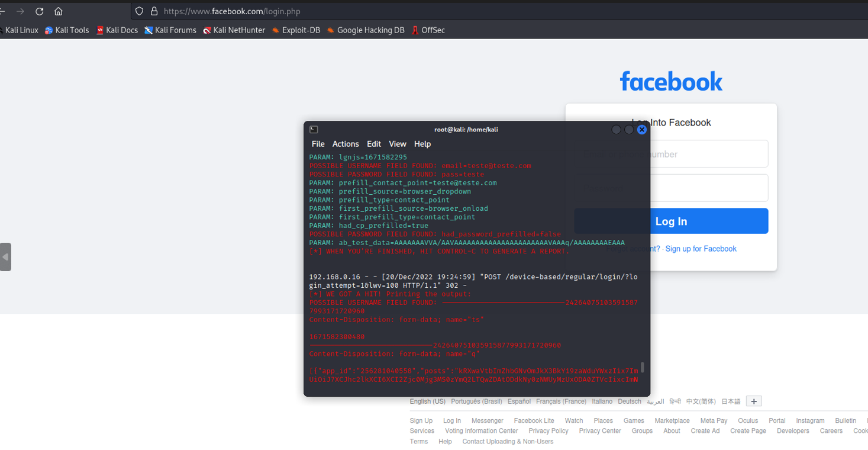Select Español language
The image size is (868, 450).
(519, 401)
